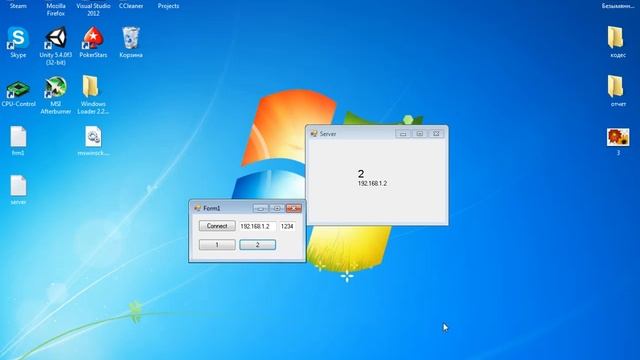Click the large 2 label in Server window
The image size is (640, 360).
361,173
